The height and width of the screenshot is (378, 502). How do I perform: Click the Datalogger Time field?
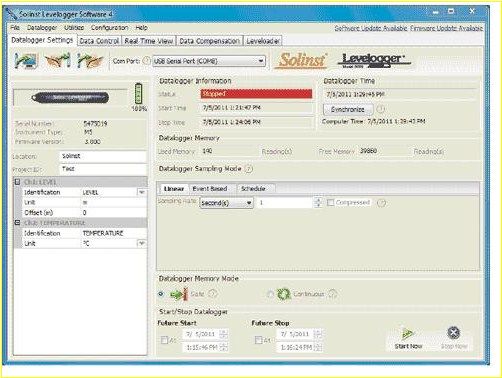pos(400,94)
